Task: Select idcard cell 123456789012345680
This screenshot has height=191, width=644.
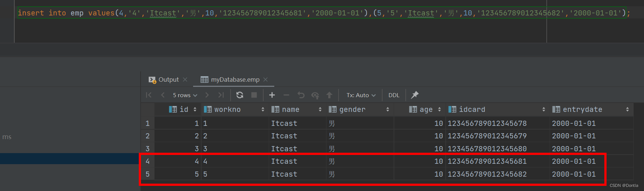Action: coord(498,149)
